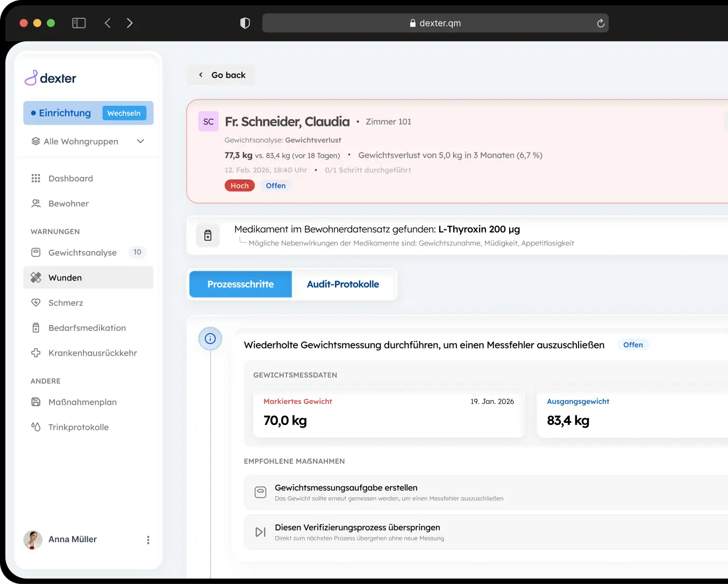Click Anna Müller's user name

click(73, 539)
